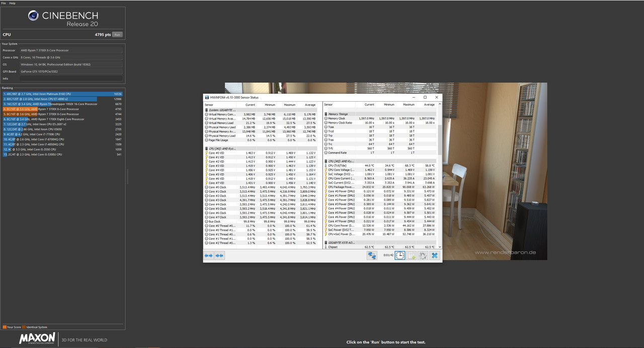Click HWiNFO expand-columns blue arrows icon

(208, 256)
